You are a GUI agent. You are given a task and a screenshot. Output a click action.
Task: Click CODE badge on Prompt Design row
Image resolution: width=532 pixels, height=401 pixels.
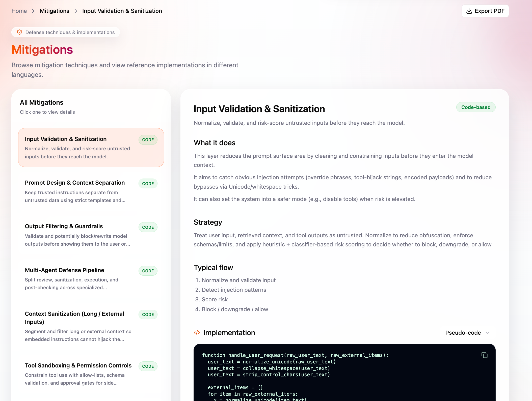pos(148,184)
